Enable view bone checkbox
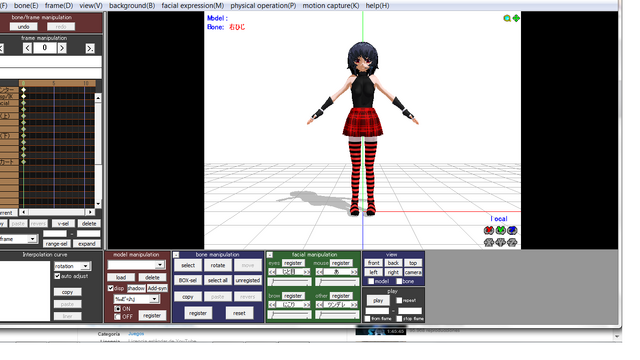The height and width of the screenshot is (360, 640). point(399,281)
